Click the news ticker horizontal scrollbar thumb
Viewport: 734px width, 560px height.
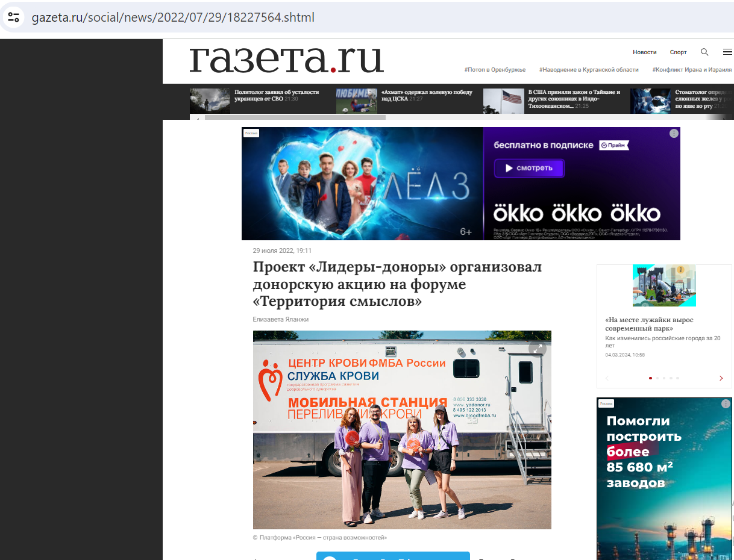(295, 117)
